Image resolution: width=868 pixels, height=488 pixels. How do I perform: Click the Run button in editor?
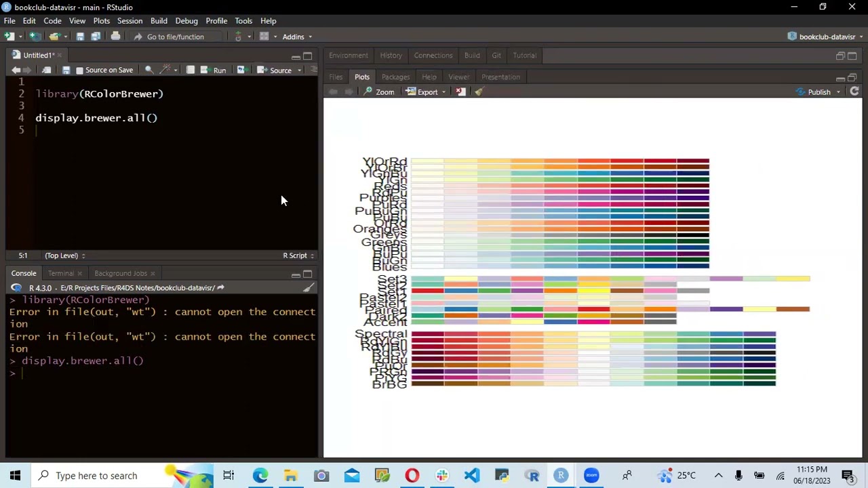(x=214, y=70)
